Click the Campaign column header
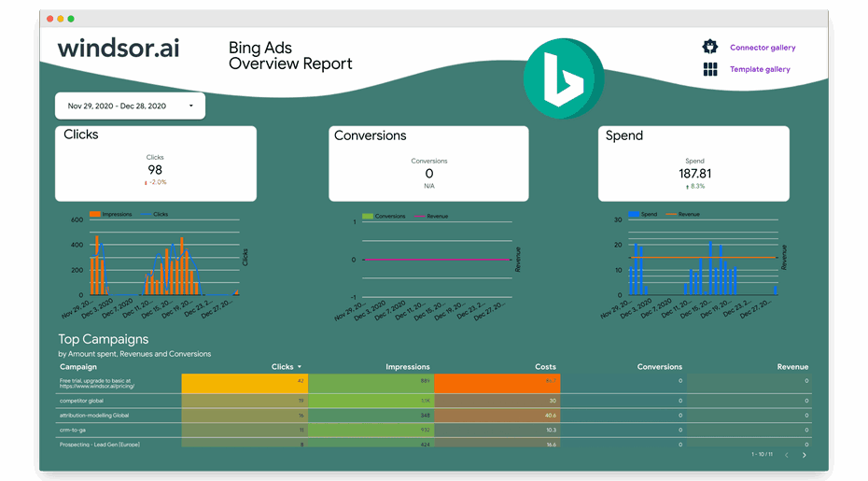This screenshot has width=868, height=481. click(78, 367)
